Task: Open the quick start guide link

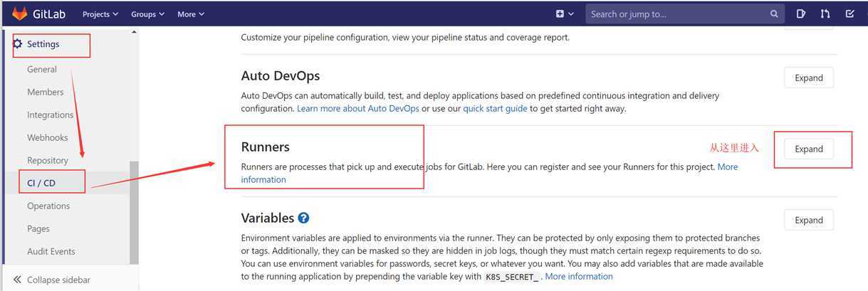Action: point(495,109)
